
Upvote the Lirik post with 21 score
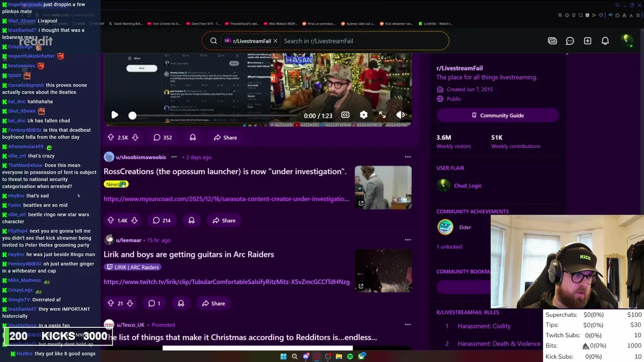111,303
